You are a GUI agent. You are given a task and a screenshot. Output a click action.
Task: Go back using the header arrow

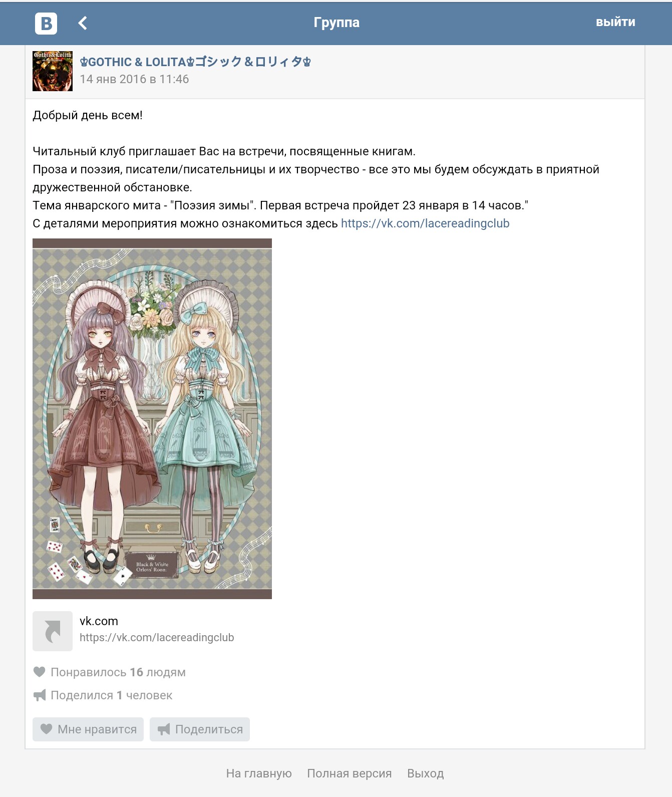coord(83,23)
